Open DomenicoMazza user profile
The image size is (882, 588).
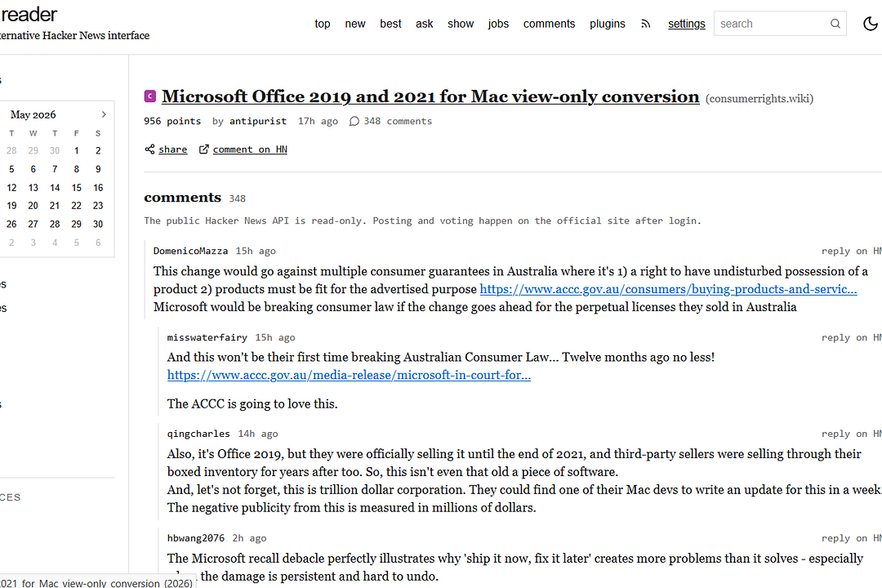coord(190,251)
